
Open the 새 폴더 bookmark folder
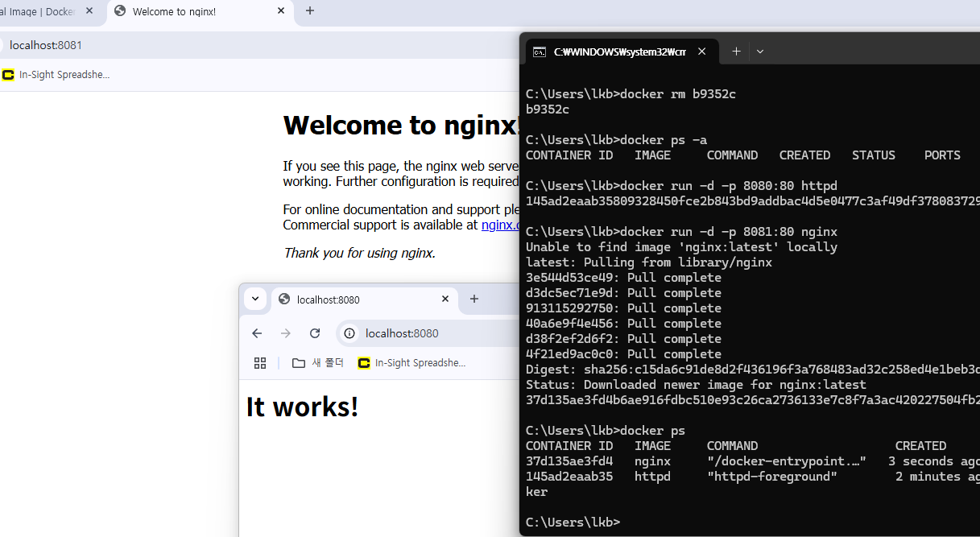(x=318, y=363)
